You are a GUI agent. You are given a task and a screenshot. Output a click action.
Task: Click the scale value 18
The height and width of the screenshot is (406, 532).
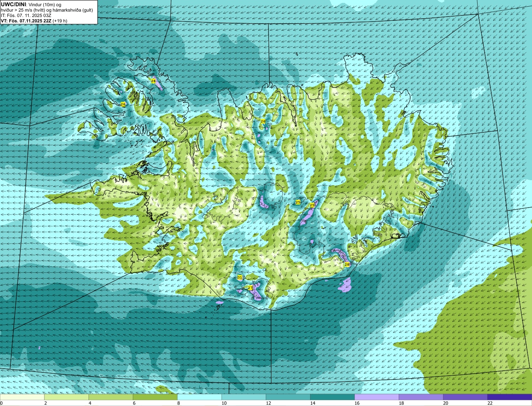[401, 403]
